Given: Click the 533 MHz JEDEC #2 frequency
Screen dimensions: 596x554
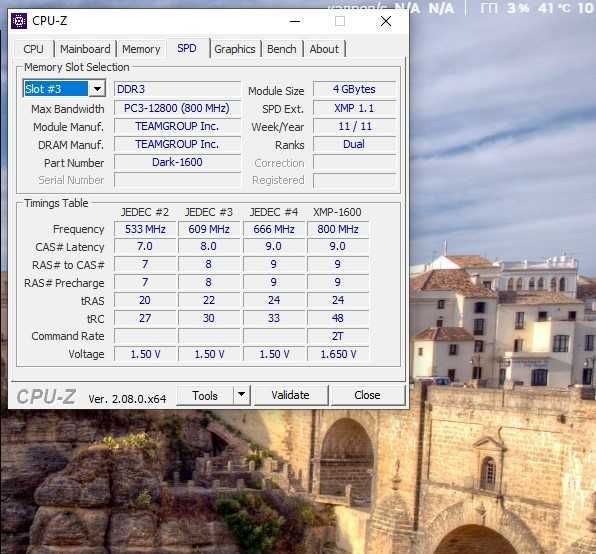Looking at the screenshot, I should (145, 229).
